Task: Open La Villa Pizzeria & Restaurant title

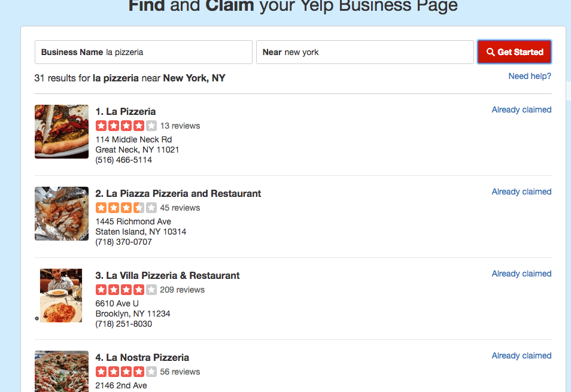Action: point(168,275)
